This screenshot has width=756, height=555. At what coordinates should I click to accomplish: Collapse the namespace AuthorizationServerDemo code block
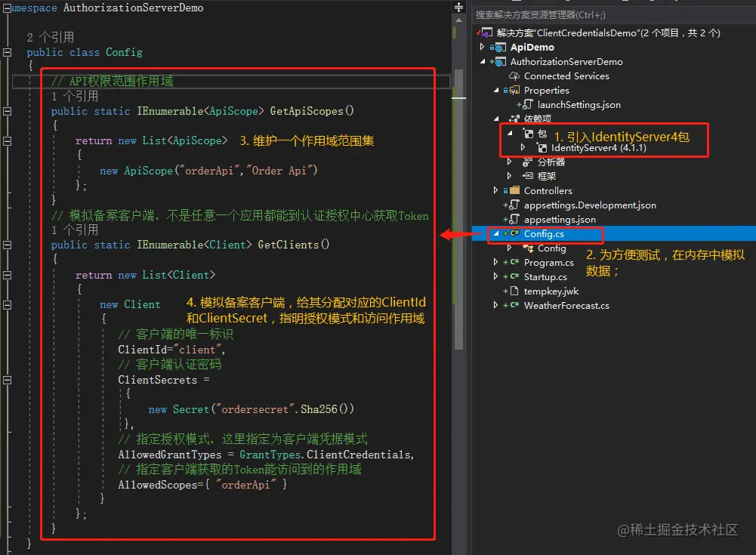point(7,8)
